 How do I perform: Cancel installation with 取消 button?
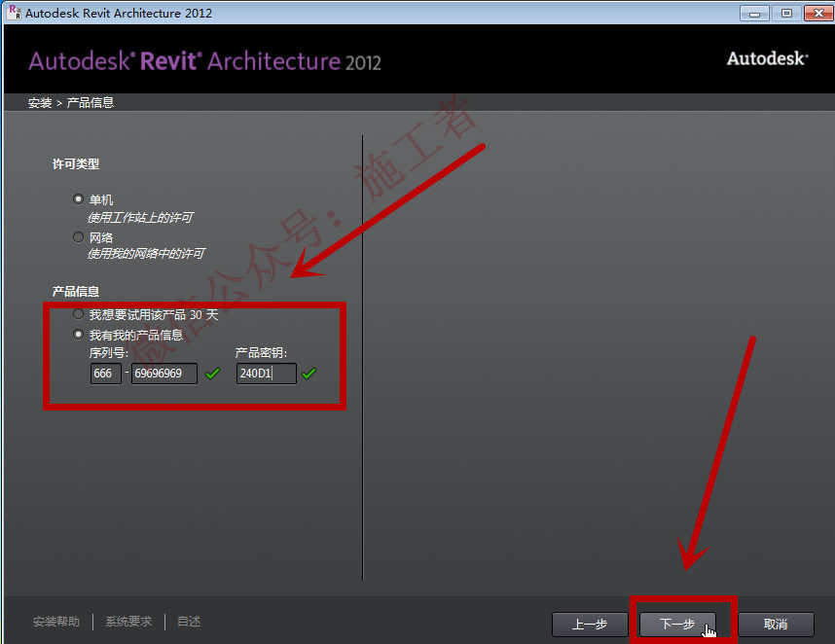tap(776, 624)
